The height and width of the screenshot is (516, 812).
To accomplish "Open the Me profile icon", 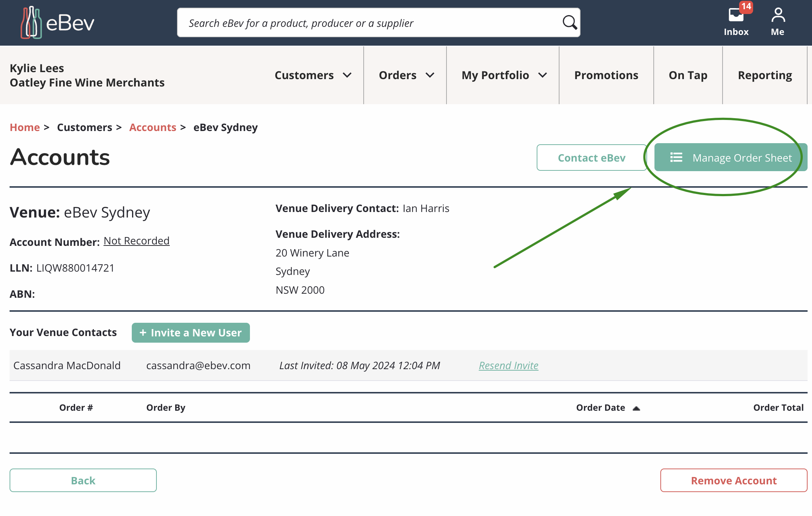I will [778, 15].
